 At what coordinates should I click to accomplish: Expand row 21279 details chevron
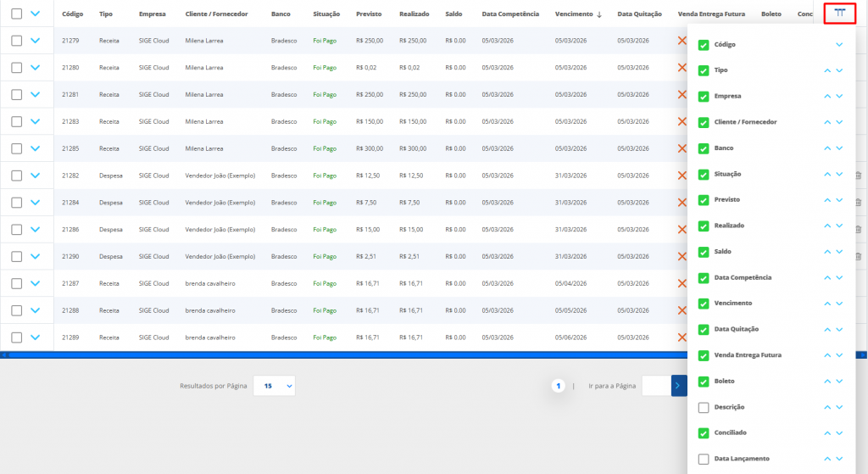coord(35,41)
